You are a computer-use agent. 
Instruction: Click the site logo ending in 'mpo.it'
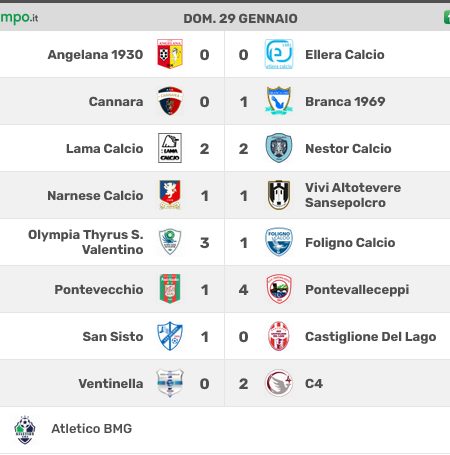(19, 18)
